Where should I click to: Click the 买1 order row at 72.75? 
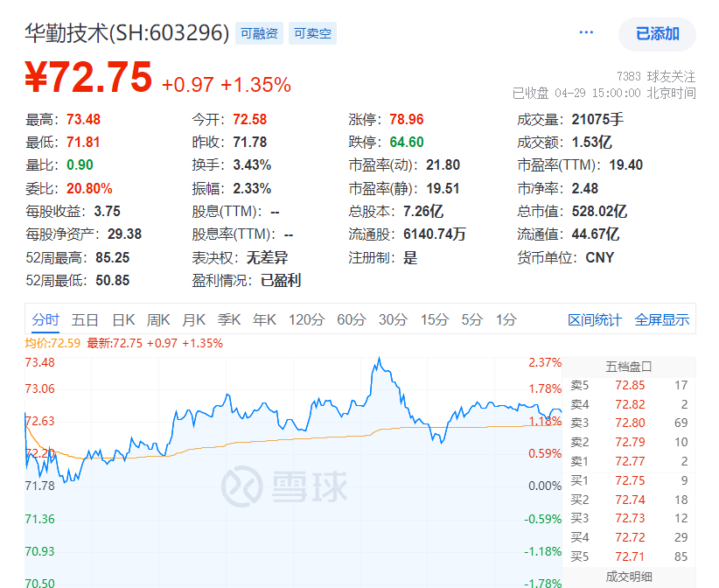point(629,480)
